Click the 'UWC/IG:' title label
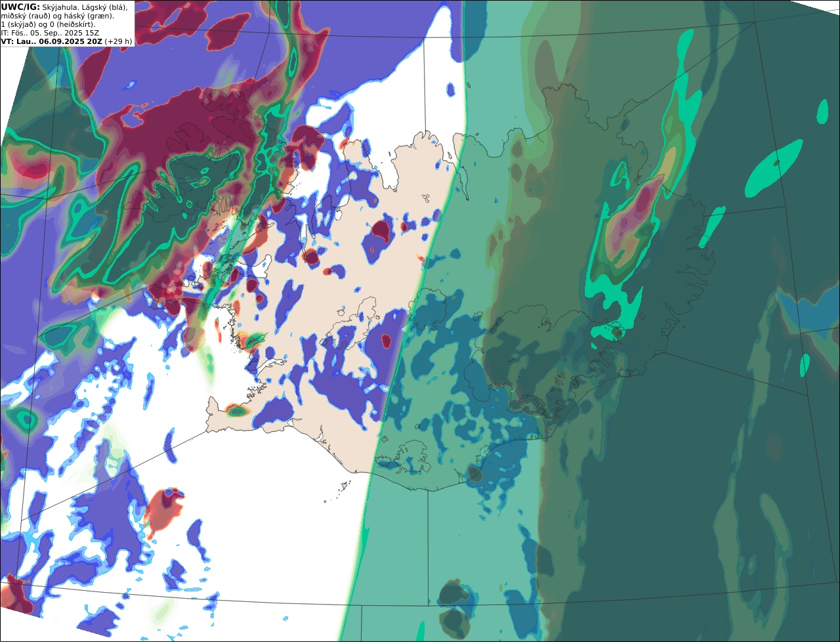 point(20,7)
